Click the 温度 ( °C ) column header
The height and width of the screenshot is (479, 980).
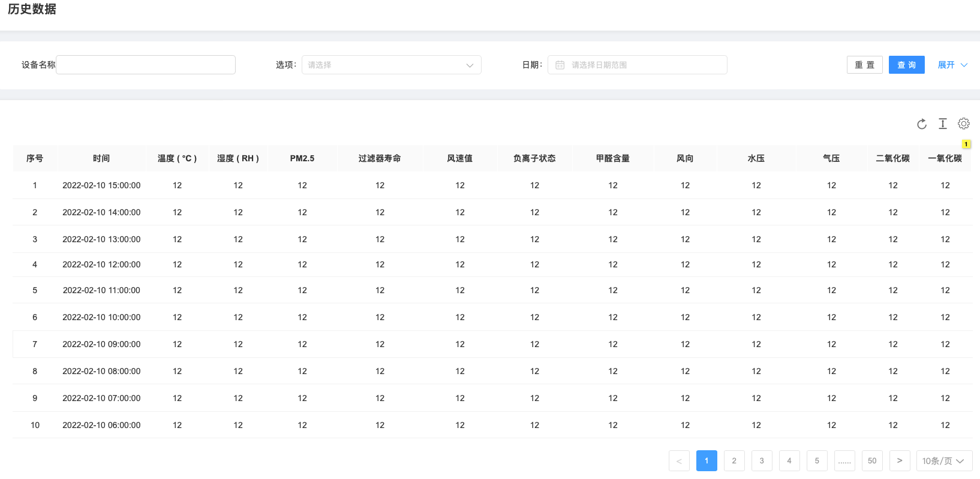178,158
